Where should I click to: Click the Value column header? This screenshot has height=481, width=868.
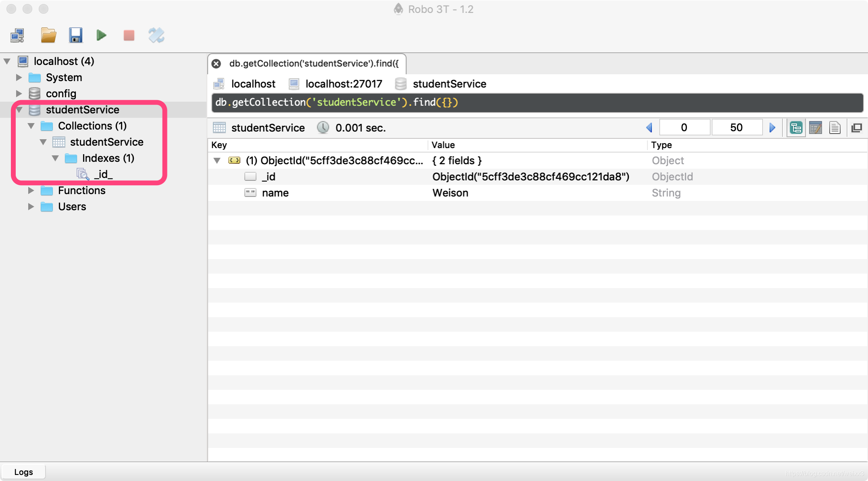[537, 145]
